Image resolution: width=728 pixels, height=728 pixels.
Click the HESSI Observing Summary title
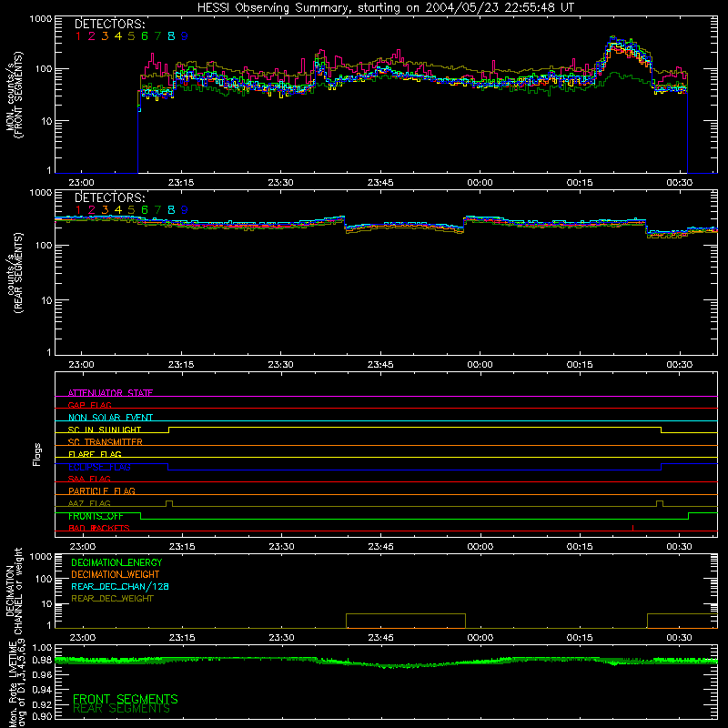(386, 8)
